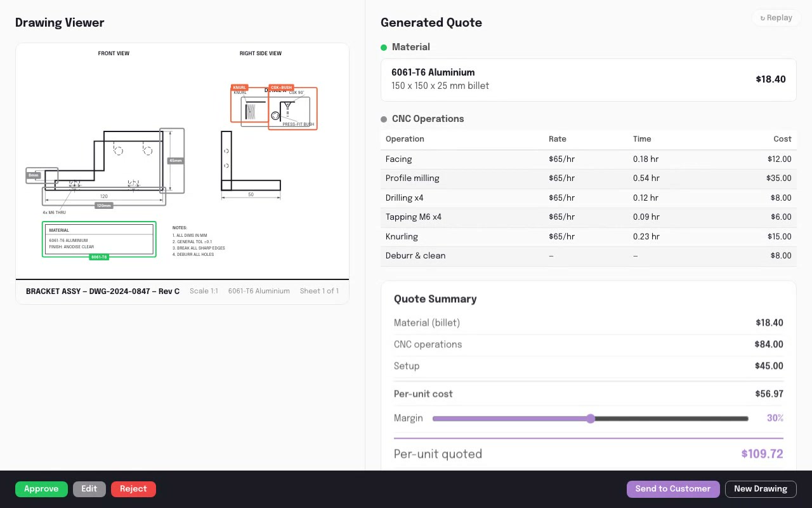The height and width of the screenshot is (508, 812).
Task: Click the grey CNC Operations status dot
Action: (x=384, y=119)
